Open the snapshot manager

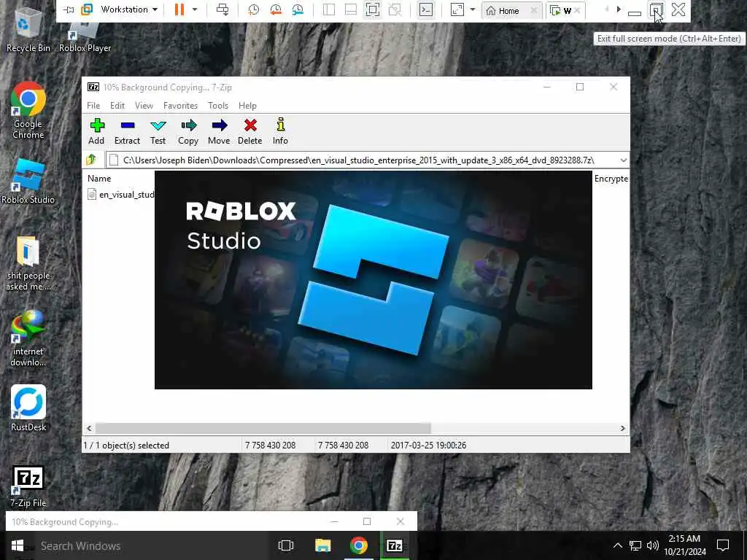coord(298,9)
